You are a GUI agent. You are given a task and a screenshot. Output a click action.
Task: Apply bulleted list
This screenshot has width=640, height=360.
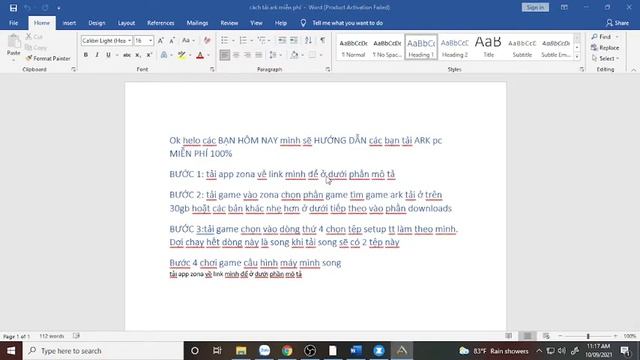click(224, 40)
